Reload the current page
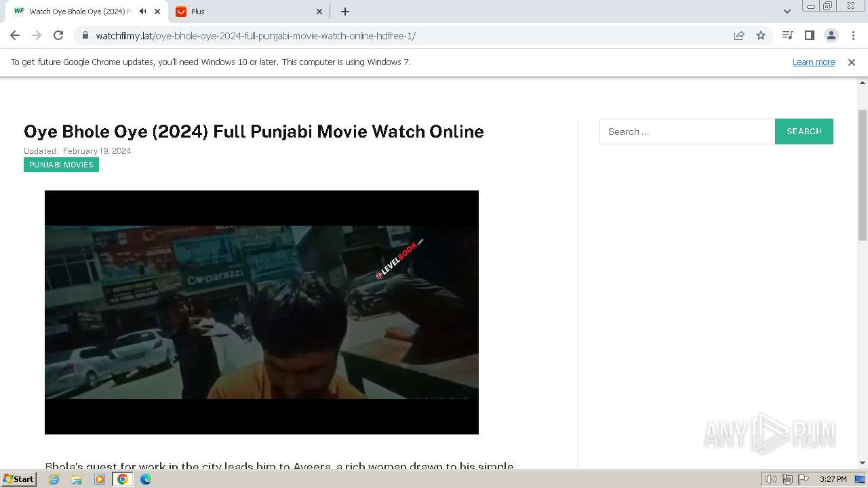 (58, 35)
